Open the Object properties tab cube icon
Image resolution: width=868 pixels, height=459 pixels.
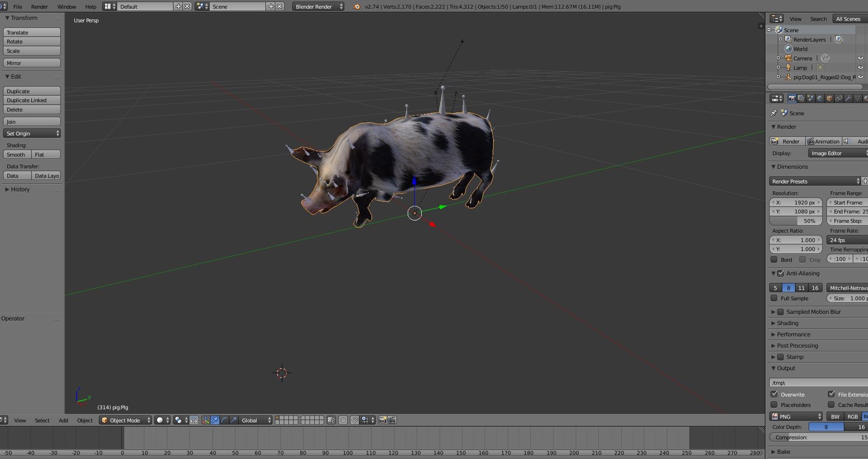(x=830, y=98)
